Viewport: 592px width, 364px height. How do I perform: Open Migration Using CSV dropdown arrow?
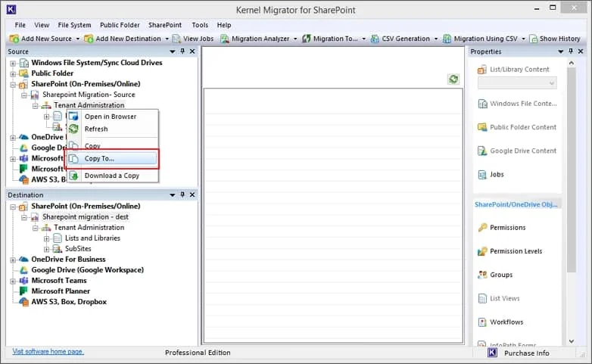[523, 39]
